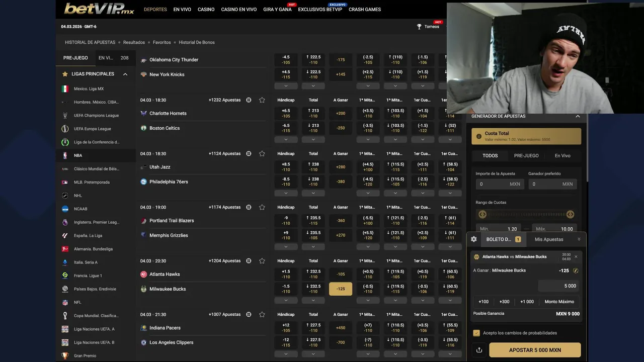Switch to the PRE-JUEGO sidebar tab
This screenshot has width=644, height=362.
[75, 58]
